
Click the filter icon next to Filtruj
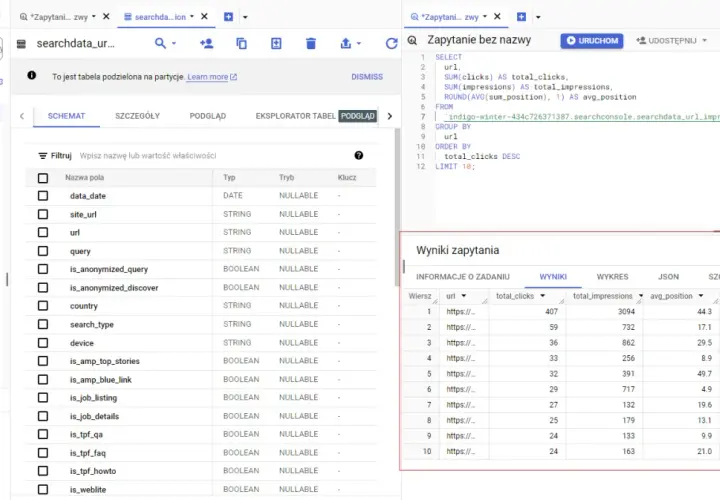(x=43, y=156)
